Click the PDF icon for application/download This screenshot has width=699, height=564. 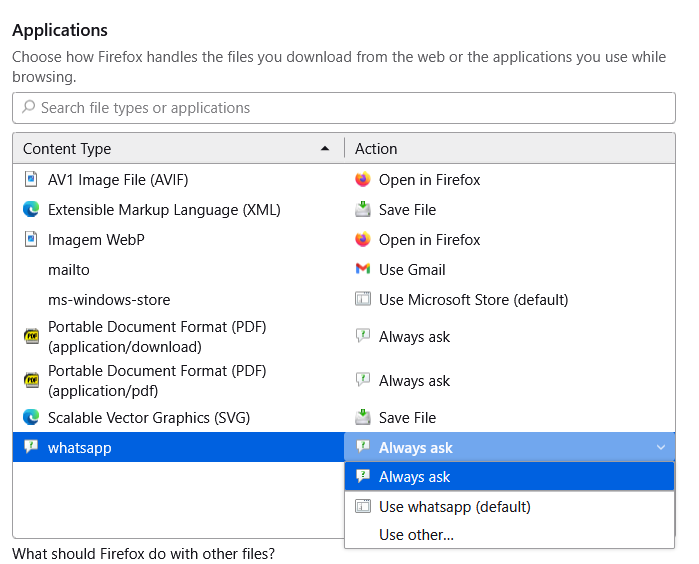point(31,336)
